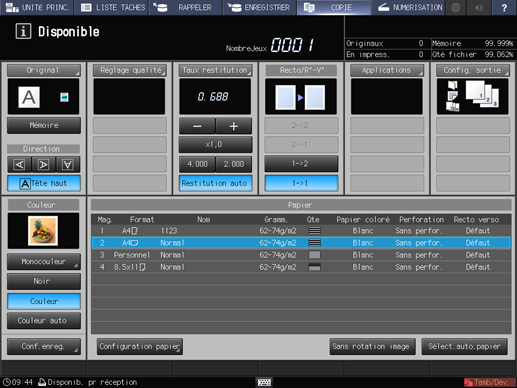
Task: Click the Mémoire button
Action: pyautogui.click(x=44, y=125)
